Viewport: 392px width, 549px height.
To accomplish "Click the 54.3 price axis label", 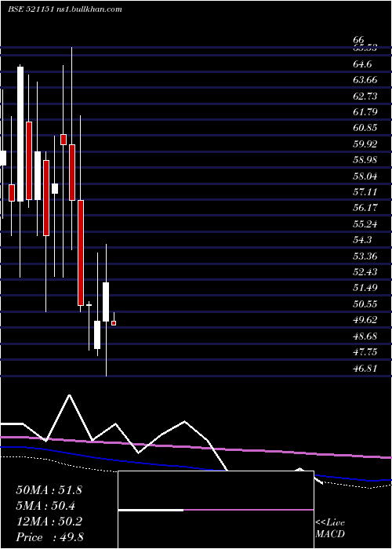I will point(362,240).
